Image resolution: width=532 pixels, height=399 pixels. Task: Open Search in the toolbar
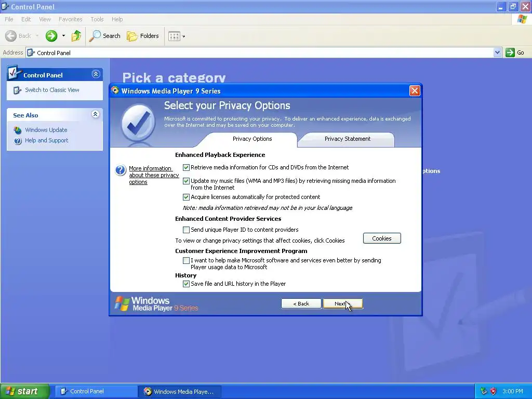(x=104, y=36)
